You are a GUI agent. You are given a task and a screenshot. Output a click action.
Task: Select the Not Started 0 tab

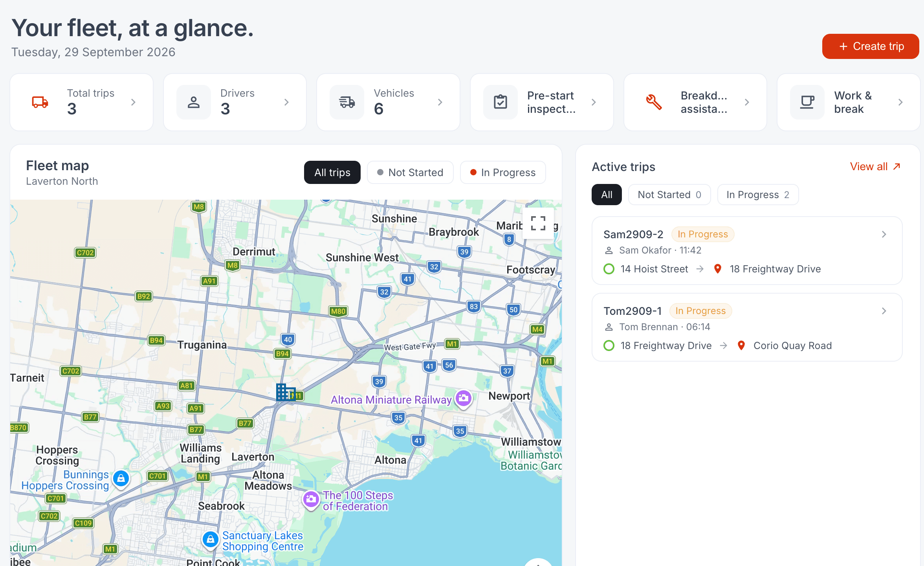[x=669, y=195]
